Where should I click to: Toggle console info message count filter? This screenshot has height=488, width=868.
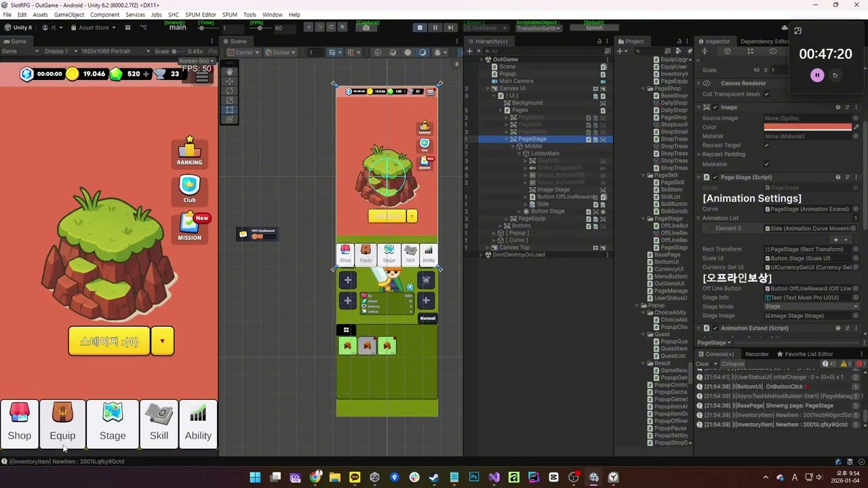[x=830, y=364]
